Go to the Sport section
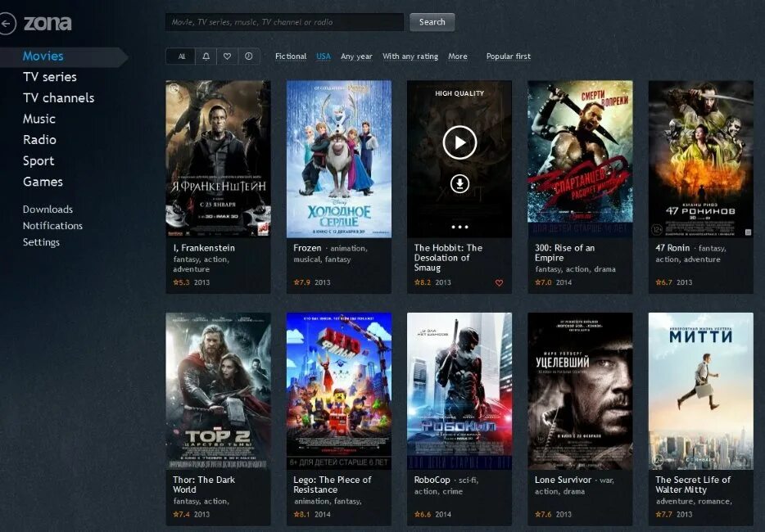Image resolution: width=765 pixels, height=532 pixels. point(38,161)
